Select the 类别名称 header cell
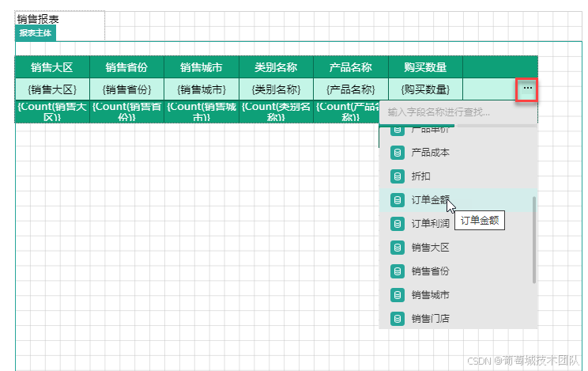 [276, 67]
